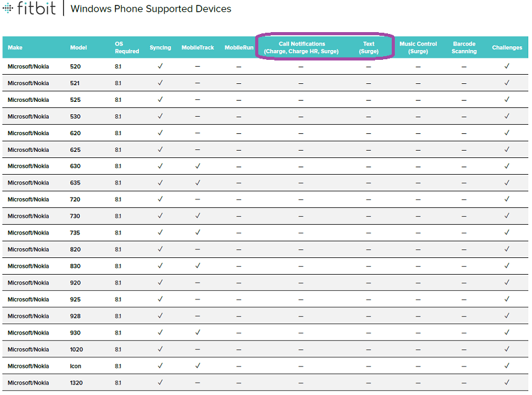Click the Syncing checkmark for model 520
This screenshot has width=532, height=395.
160,66
